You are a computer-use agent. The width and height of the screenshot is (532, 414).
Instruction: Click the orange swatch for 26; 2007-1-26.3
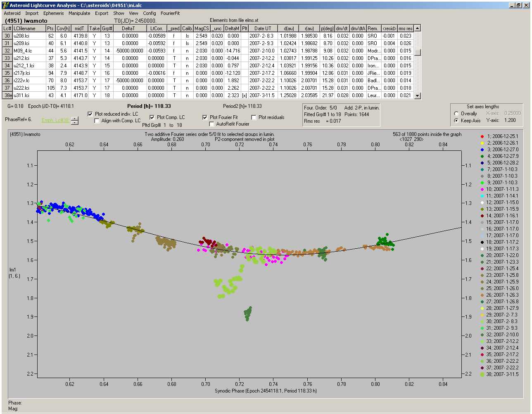(482, 295)
